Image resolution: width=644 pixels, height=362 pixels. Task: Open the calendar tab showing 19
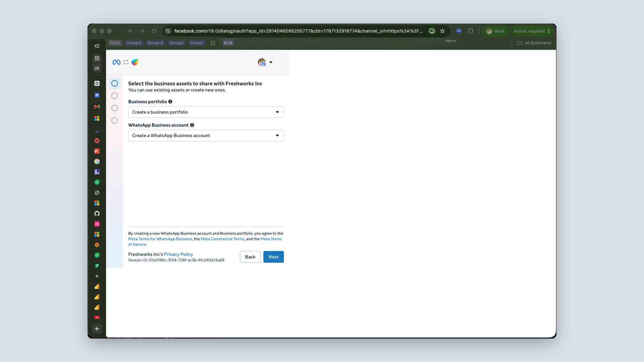[97, 95]
